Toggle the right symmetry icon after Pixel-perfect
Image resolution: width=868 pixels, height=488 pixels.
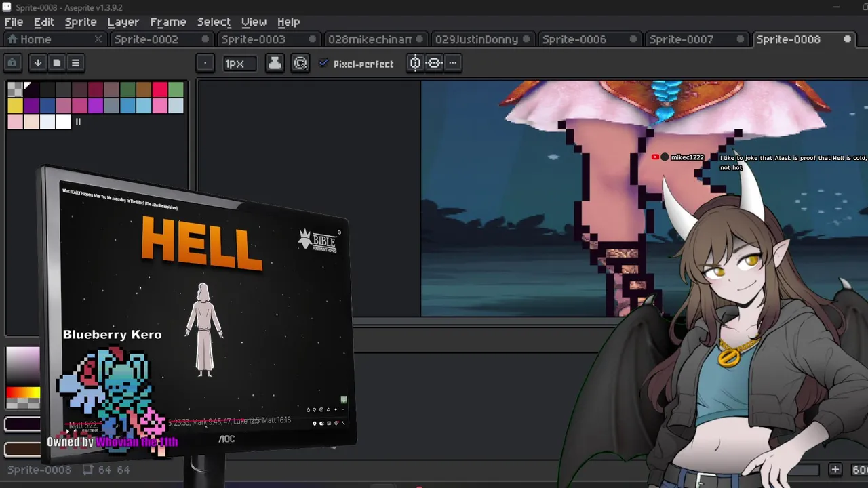434,63
